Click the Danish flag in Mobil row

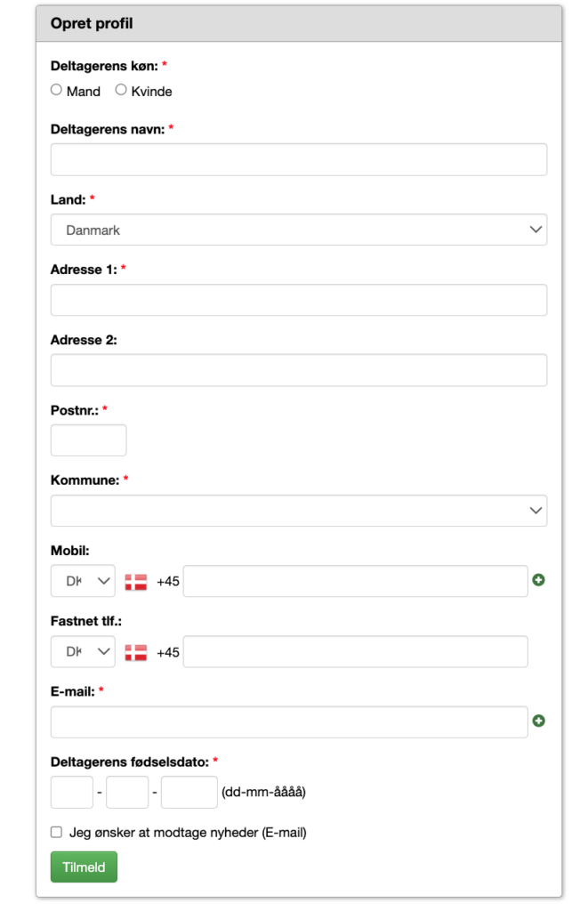pos(135,582)
